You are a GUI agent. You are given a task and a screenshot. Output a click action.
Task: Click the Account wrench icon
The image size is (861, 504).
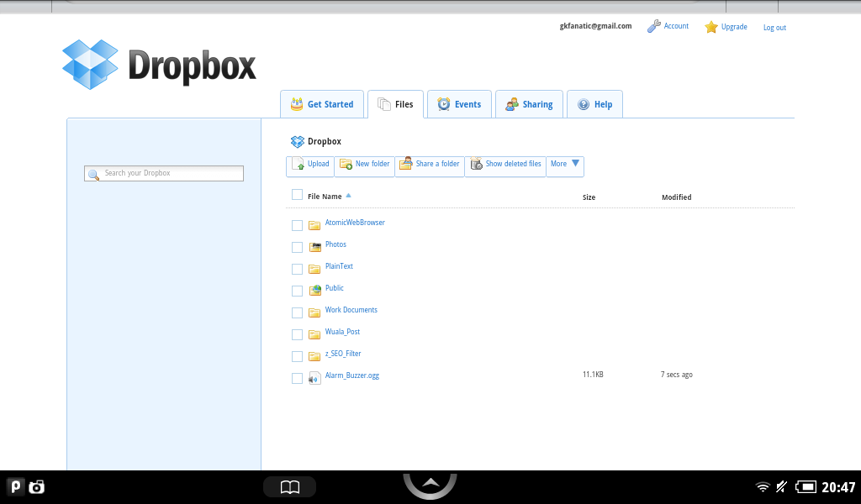pos(653,27)
